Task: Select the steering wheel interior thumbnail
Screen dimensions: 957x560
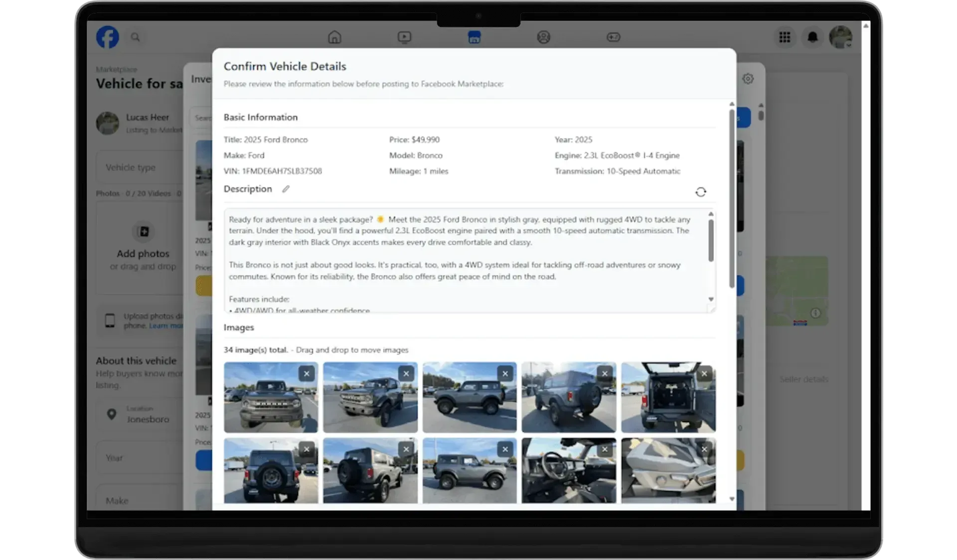Action: (x=569, y=471)
